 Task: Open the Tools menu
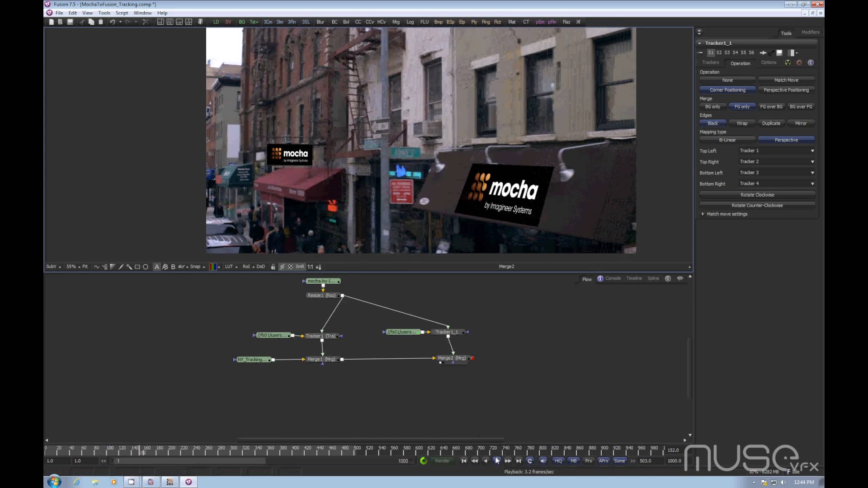click(x=104, y=13)
